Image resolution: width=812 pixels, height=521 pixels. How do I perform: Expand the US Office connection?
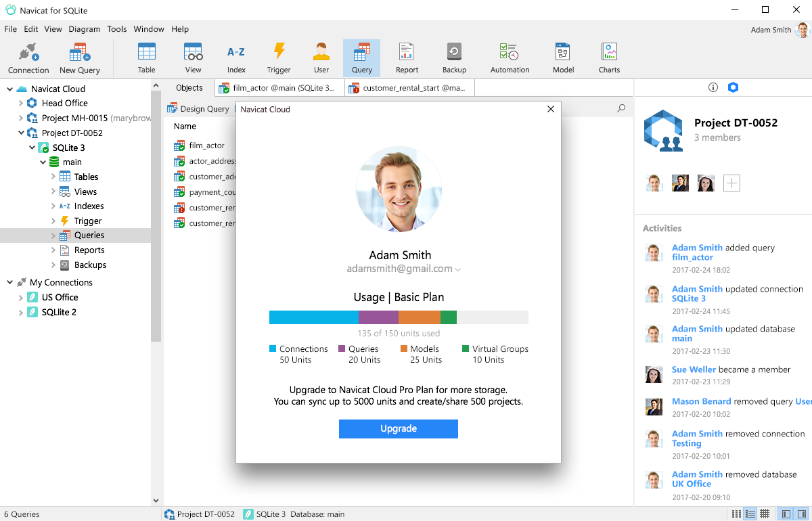tap(20, 297)
